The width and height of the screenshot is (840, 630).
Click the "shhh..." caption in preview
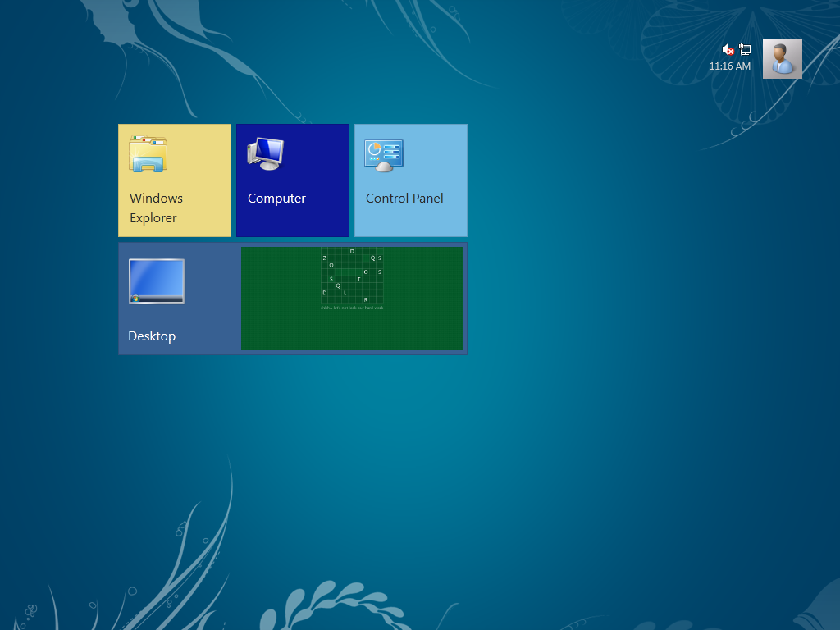[352, 308]
